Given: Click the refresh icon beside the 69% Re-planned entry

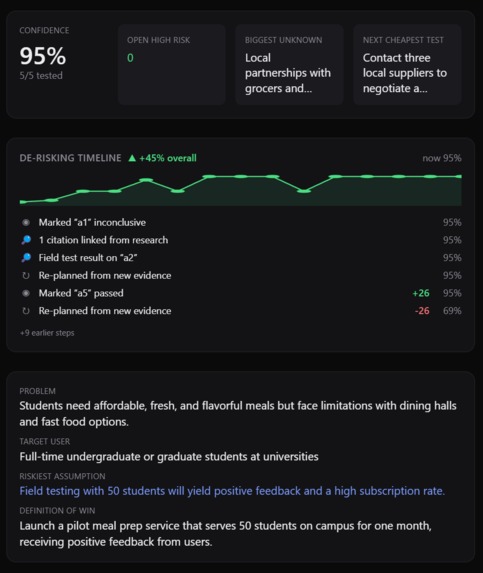Looking at the screenshot, I should point(26,311).
